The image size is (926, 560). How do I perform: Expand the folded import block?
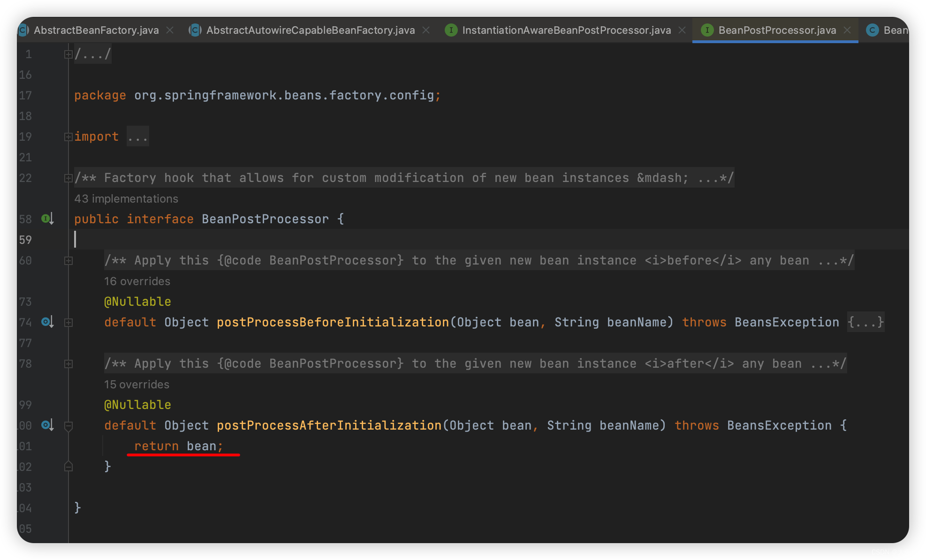(68, 137)
